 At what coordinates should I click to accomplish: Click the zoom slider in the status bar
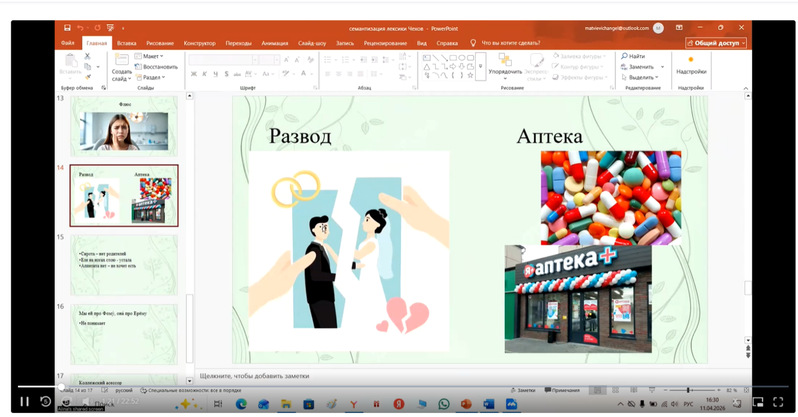pyautogui.click(x=689, y=389)
